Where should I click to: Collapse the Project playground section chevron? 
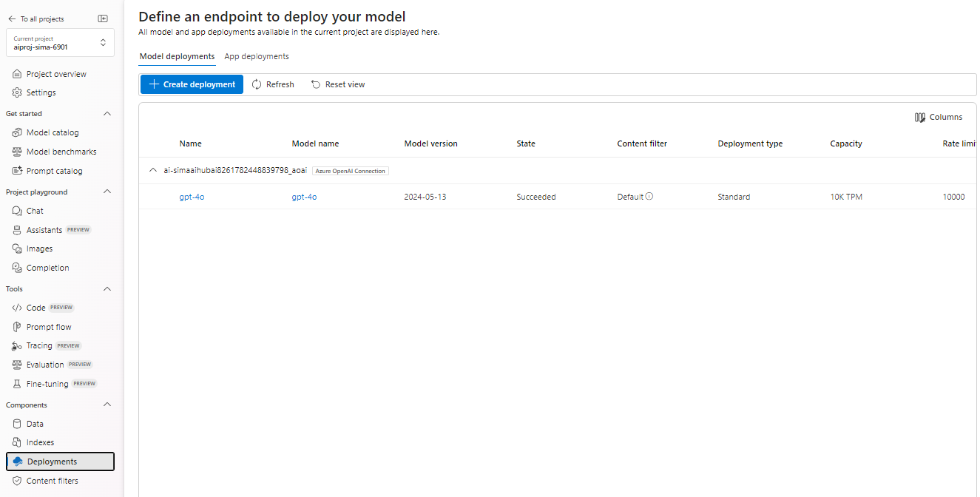[x=107, y=192]
